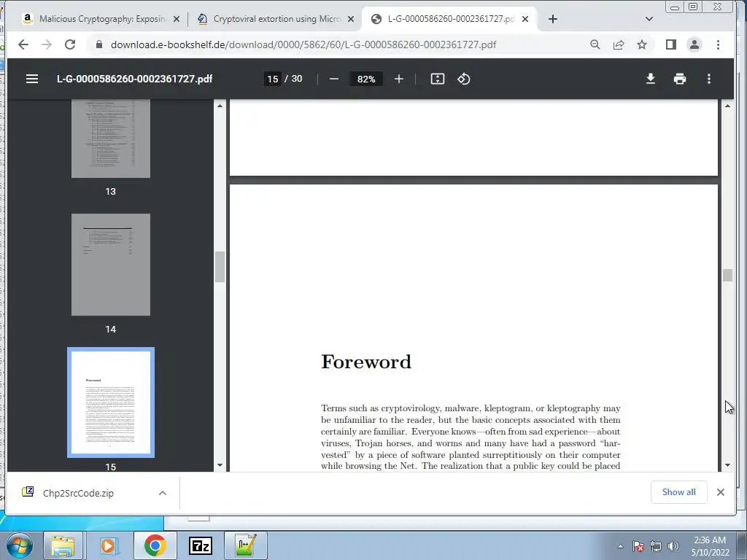Click document scroll down arrow

pyautogui.click(x=727, y=465)
